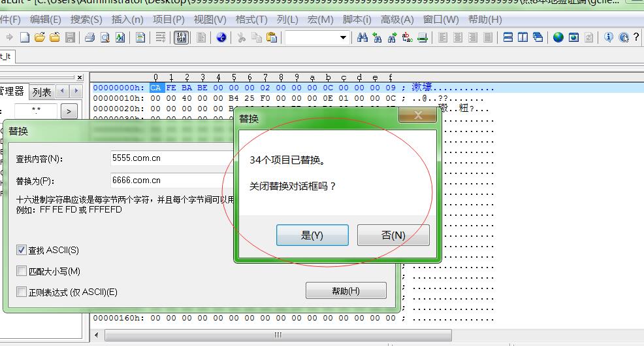The image size is (644, 346).
Task: Open the toolbar find combo box dropdown
Action: click(343, 38)
